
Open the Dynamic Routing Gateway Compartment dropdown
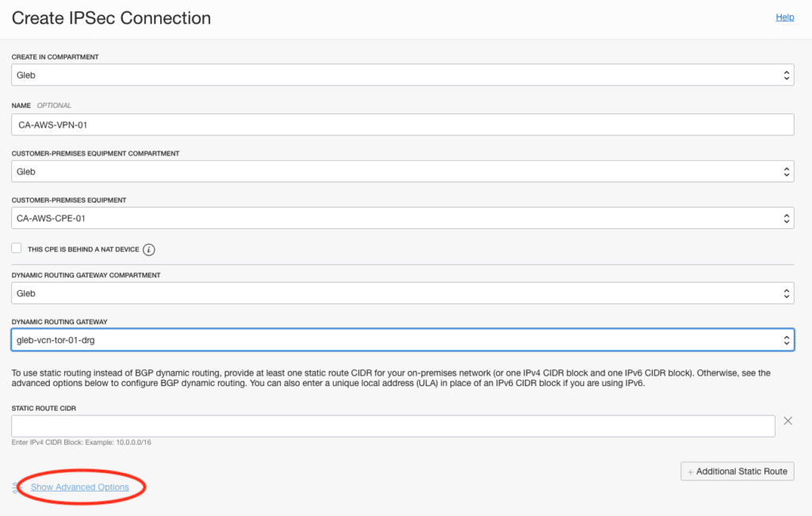pos(402,293)
